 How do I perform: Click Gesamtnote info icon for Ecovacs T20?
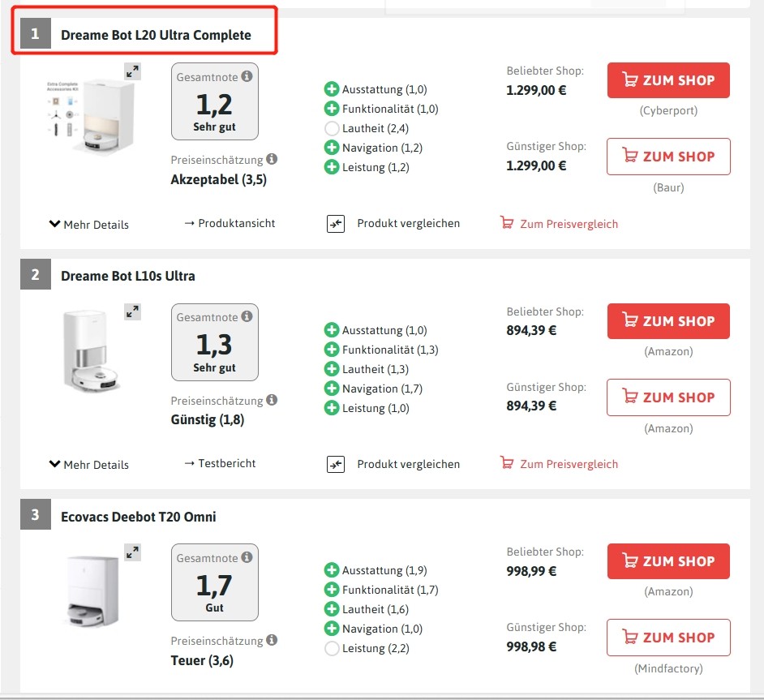247,557
